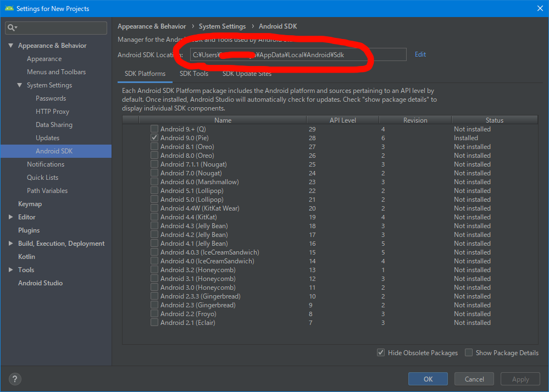Select the Android 2.2 (Froyo) row name
This screenshot has height=392, width=549.
click(x=188, y=313)
